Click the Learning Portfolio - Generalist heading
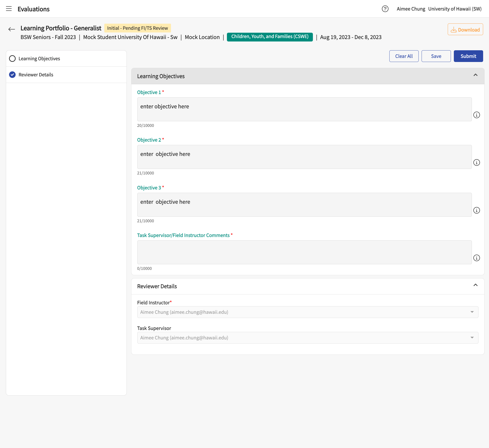 (61, 28)
